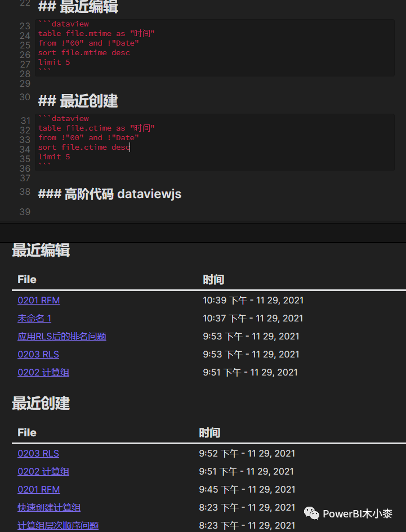Open the 应用RLS后的排名问题 link
Screen dimensions: 406x532
[x=62, y=336]
